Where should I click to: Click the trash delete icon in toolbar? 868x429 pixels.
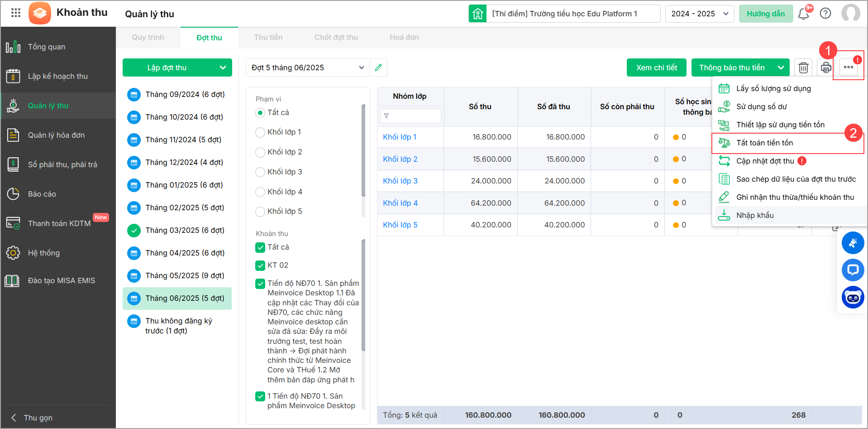tap(803, 67)
